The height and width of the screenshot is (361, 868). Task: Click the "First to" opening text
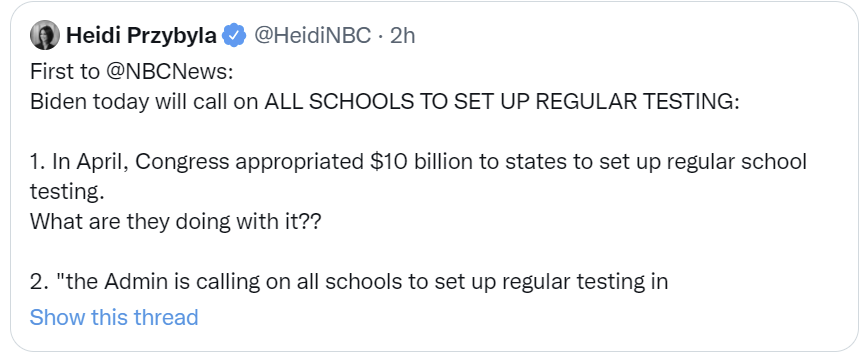65,72
